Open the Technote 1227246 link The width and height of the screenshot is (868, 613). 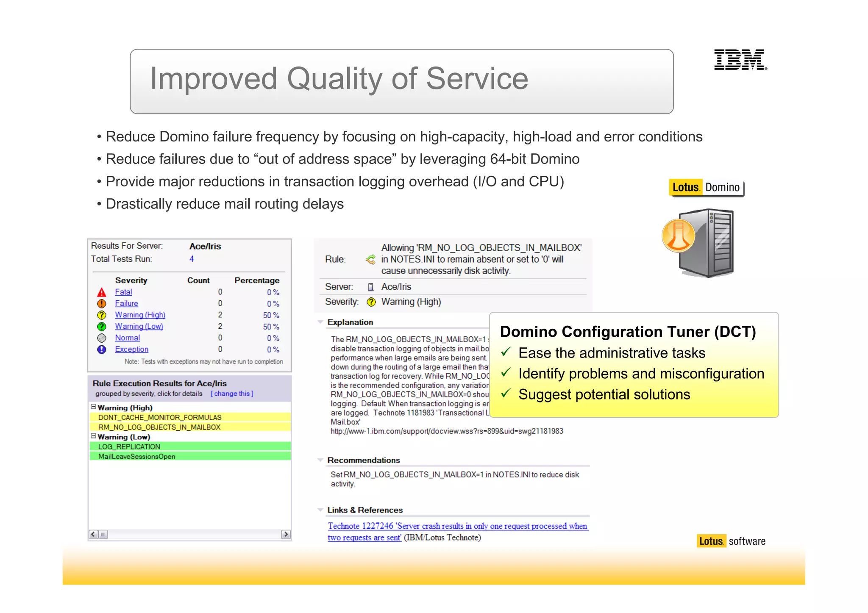(x=458, y=532)
